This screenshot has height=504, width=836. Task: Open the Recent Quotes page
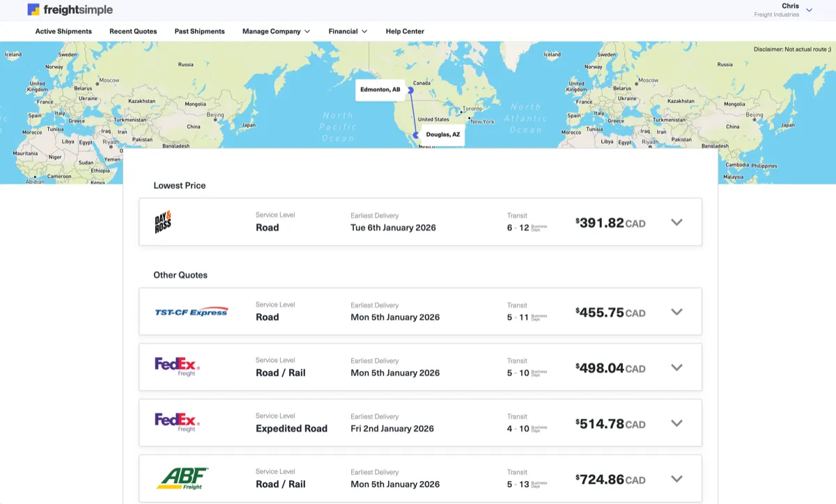click(133, 31)
